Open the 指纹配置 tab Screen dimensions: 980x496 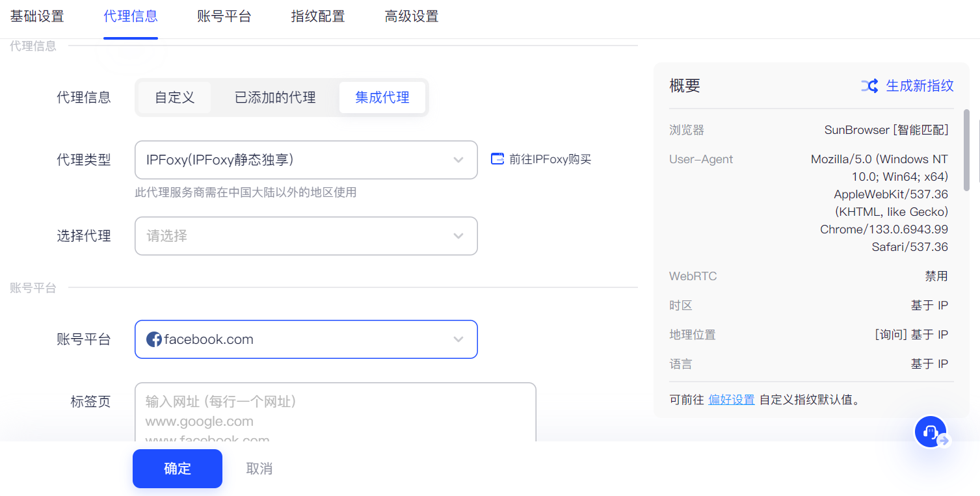coord(318,17)
